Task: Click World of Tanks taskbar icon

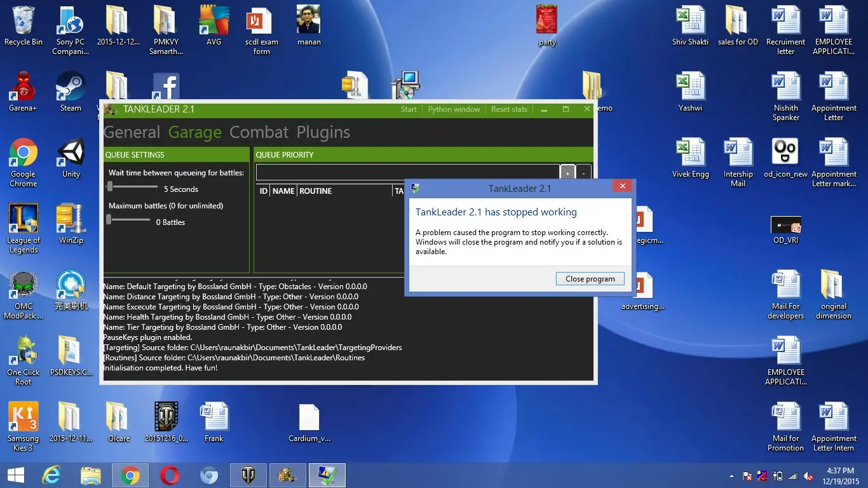Action: click(x=248, y=475)
